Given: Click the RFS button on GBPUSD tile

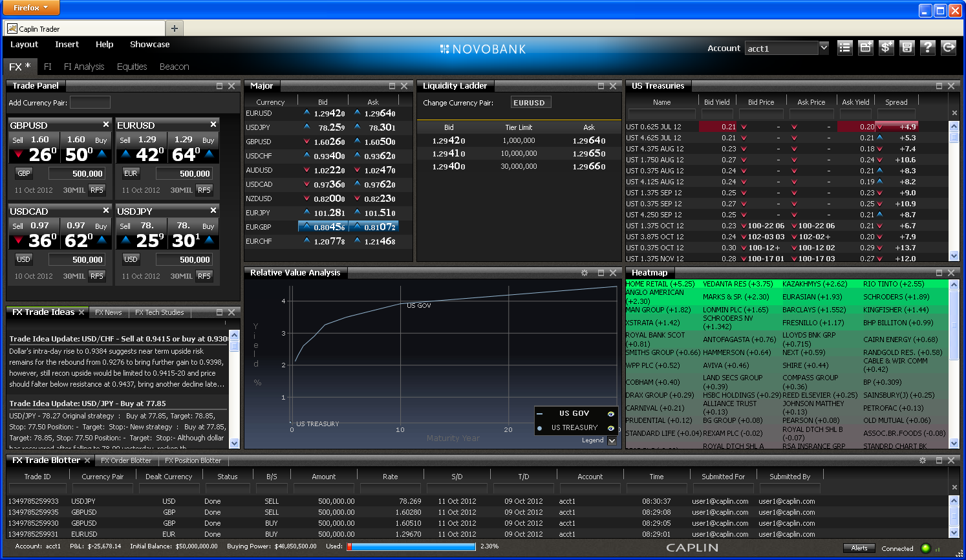Looking at the screenshot, I should (97, 190).
